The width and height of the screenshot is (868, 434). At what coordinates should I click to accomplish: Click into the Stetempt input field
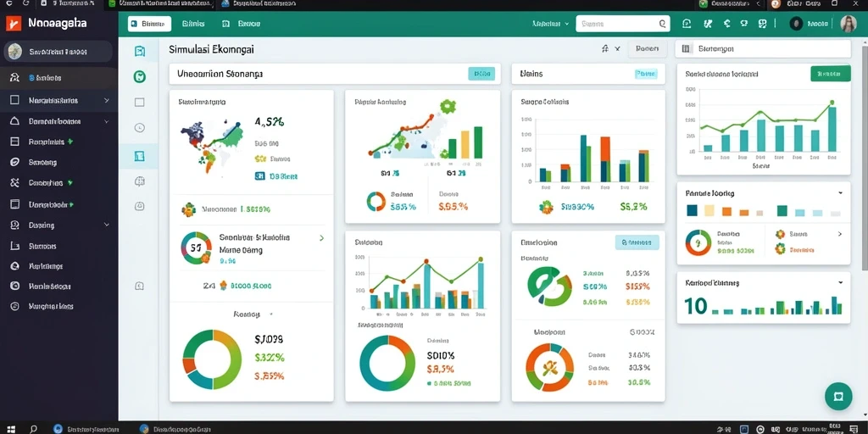pyautogui.click(x=763, y=48)
